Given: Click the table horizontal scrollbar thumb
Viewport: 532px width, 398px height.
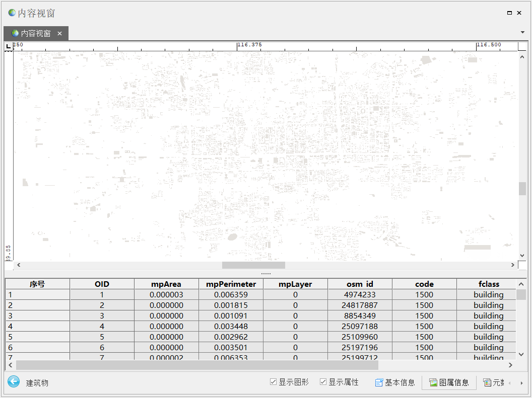Looking at the screenshot, I should tap(196, 365).
